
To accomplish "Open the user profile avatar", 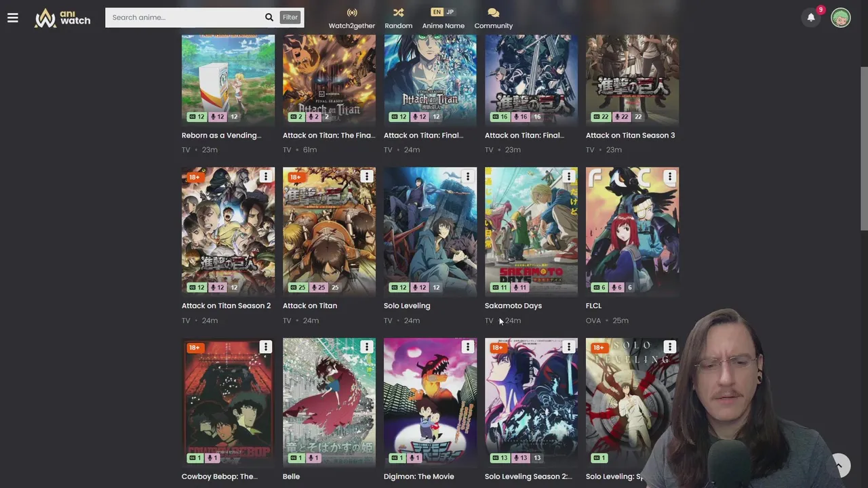I will coord(840,18).
